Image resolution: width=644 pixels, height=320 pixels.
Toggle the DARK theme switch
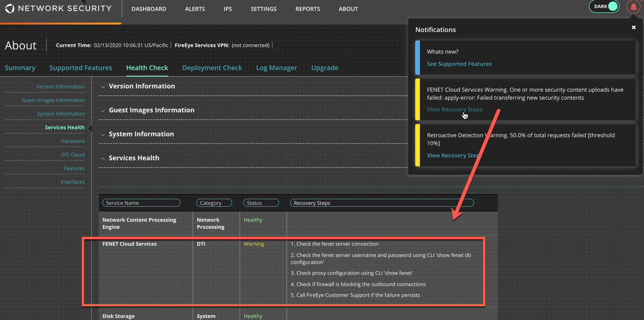coord(604,7)
